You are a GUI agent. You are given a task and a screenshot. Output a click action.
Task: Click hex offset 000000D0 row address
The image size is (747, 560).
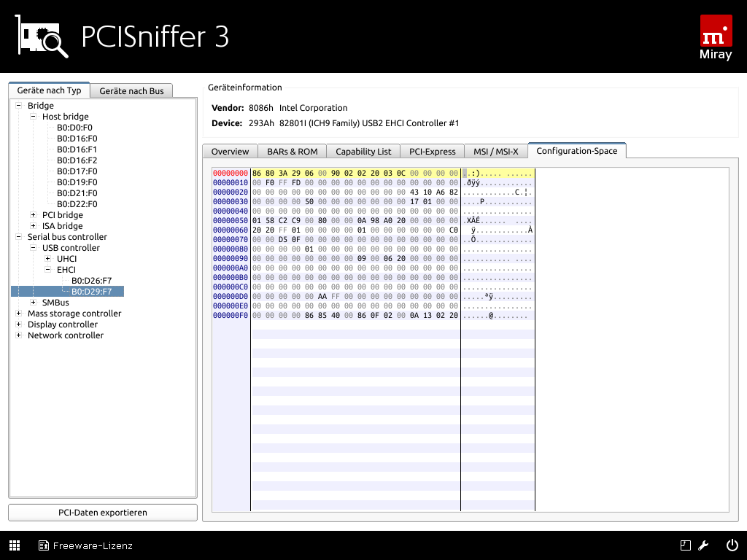[x=231, y=297]
